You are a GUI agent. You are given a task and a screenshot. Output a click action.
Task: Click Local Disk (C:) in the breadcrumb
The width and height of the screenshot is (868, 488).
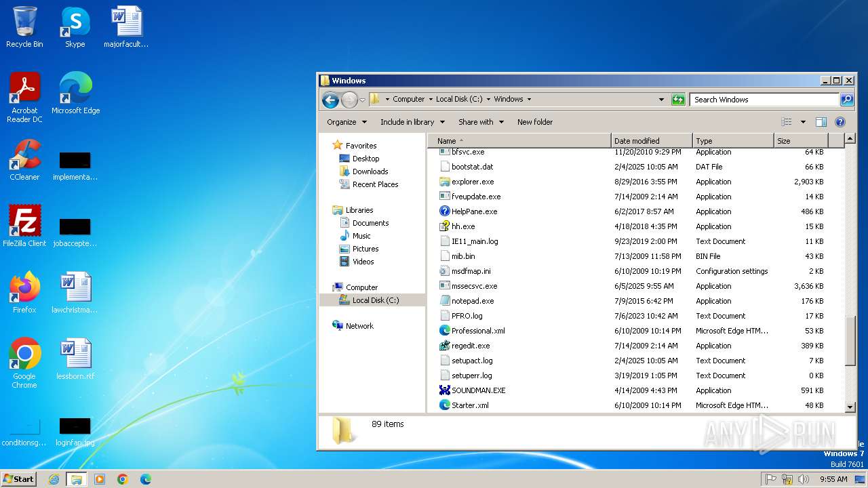[459, 99]
